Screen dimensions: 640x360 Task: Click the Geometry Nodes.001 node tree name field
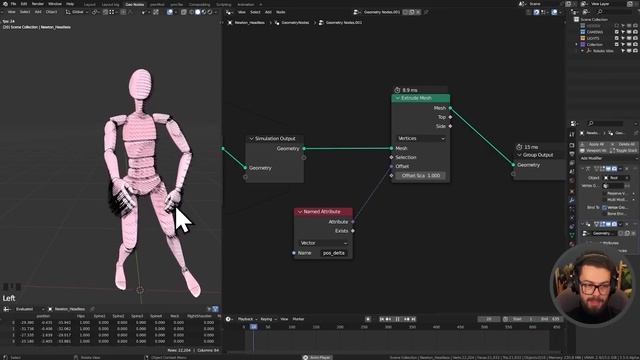(382, 12)
